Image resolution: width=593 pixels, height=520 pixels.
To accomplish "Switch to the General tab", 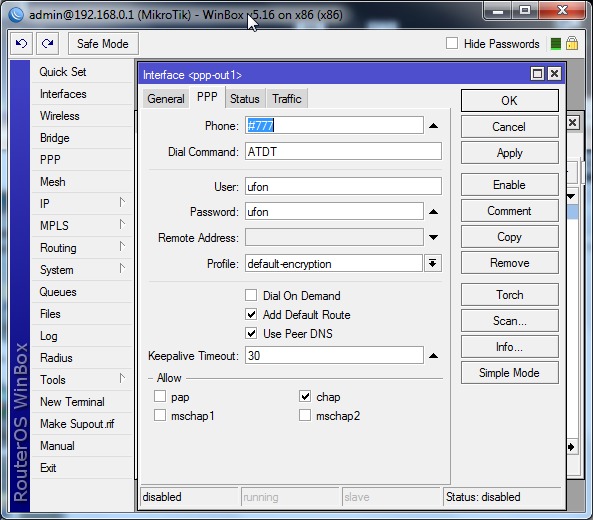I will coord(166,99).
